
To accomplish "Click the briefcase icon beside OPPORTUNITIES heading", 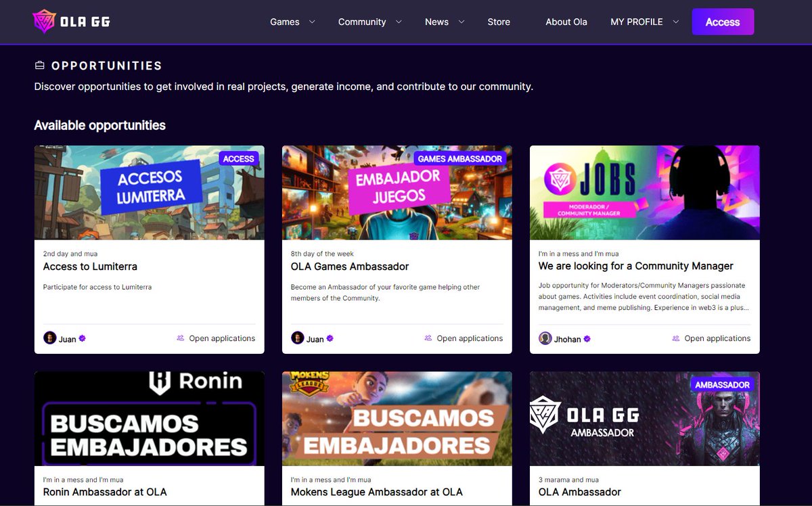I will tap(39, 65).
